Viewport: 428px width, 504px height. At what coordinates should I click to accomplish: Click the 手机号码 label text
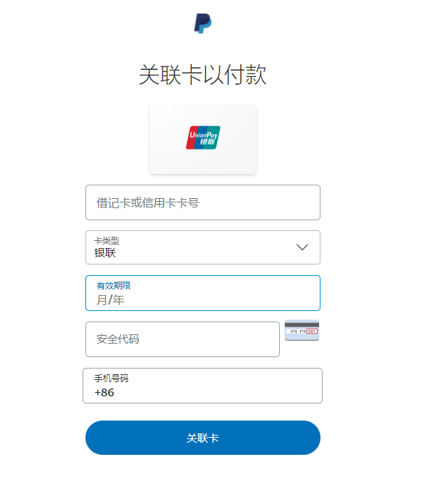(111, 378)
